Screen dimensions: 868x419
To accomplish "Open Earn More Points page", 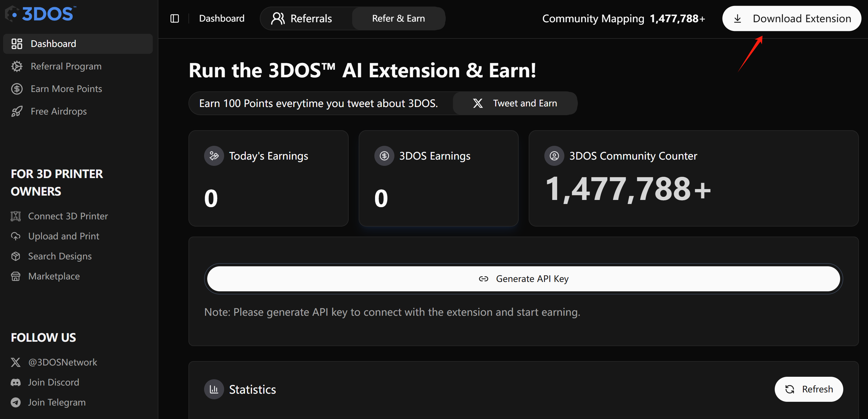I will tap(66, 89).
